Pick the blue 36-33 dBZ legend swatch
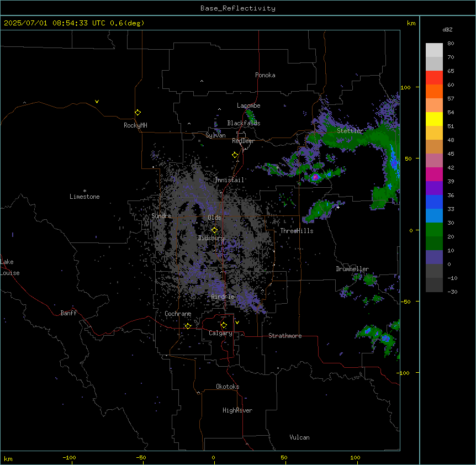The height and width of the screenshot is (465, 476). 434,202
